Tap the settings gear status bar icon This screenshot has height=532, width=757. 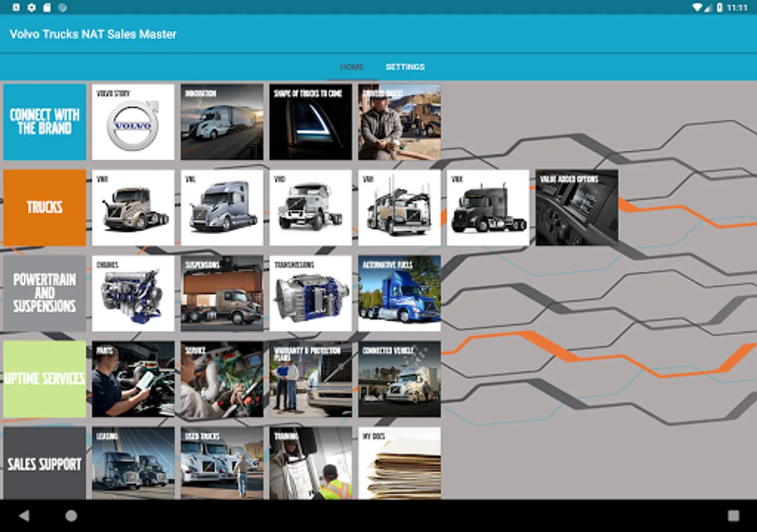[32, 8]
